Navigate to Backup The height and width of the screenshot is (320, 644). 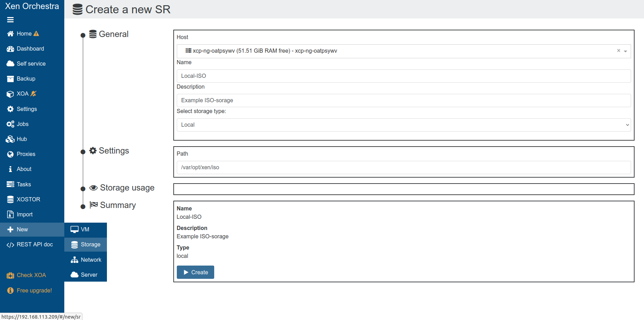[32, 79]
